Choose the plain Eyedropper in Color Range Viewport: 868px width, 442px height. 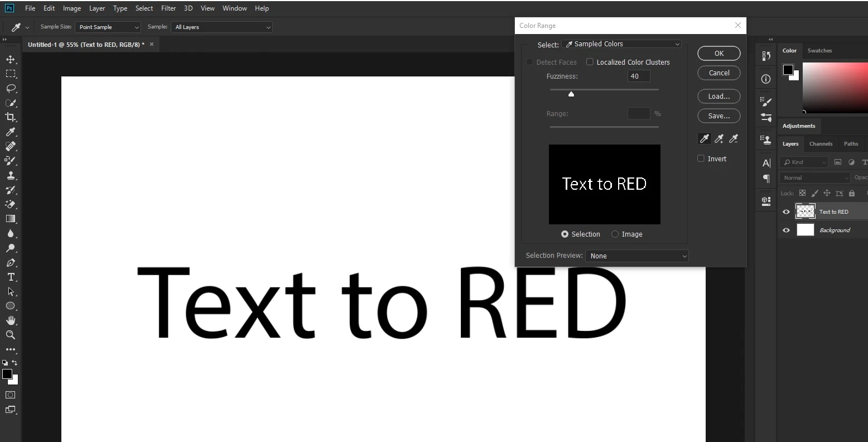click(705, 139)
